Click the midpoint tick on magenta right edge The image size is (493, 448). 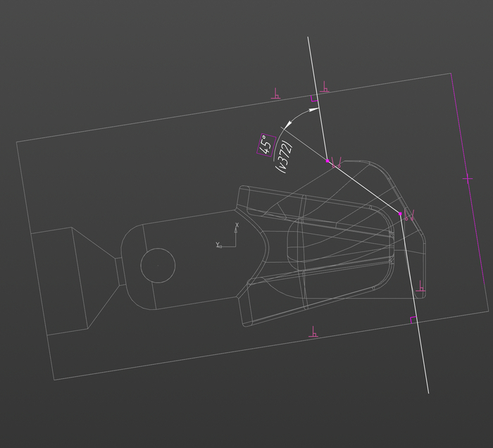468,179
